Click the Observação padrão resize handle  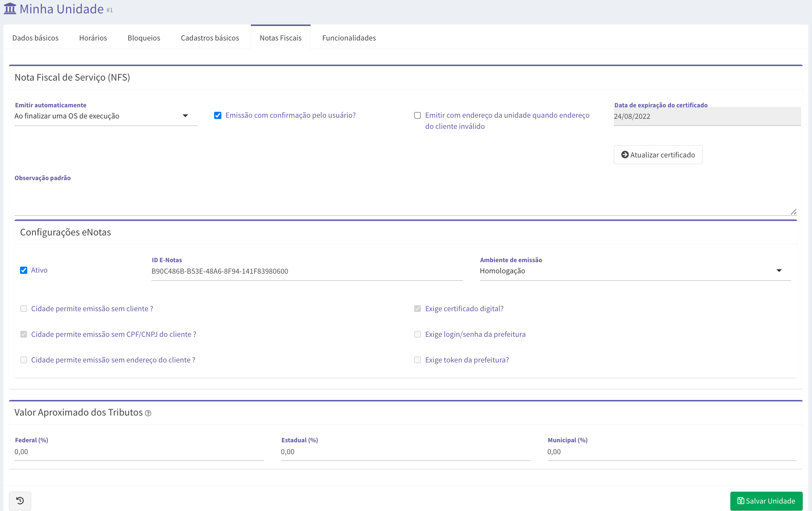[793, 212]
